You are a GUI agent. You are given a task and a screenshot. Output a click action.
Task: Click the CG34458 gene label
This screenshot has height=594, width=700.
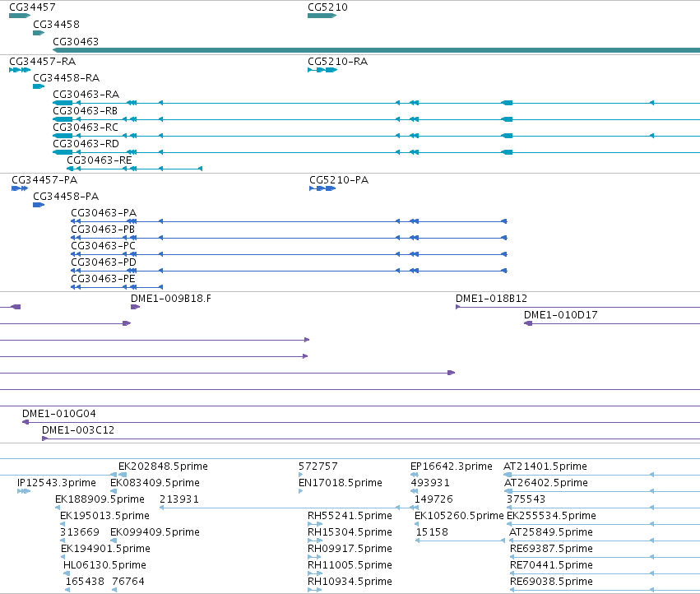pyautogui.click(x=56, y=24)
